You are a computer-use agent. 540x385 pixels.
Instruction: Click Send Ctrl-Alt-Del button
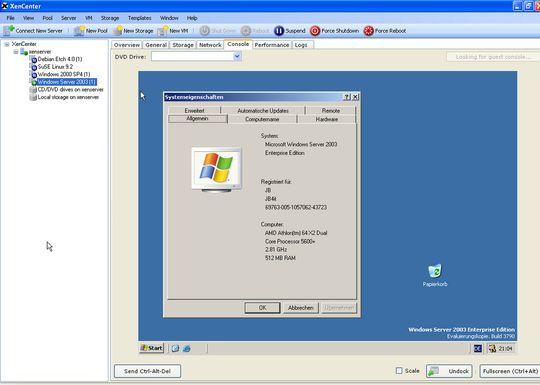(147, 371)
